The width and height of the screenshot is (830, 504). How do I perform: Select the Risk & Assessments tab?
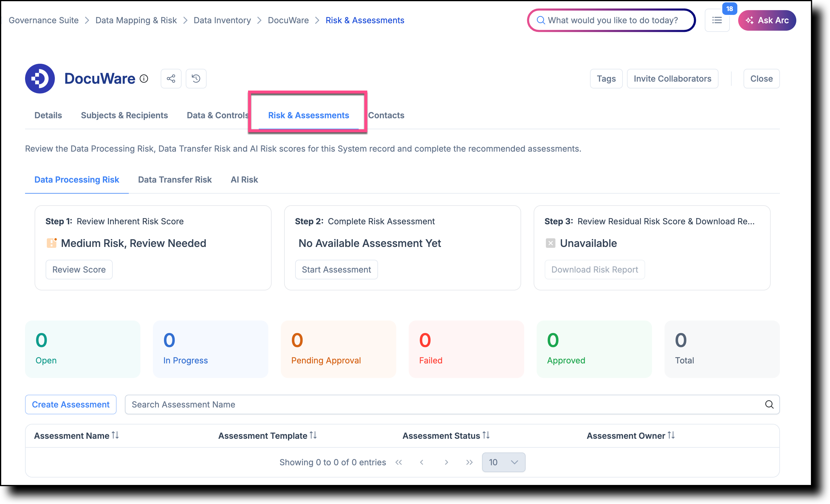tap(309, 115)
